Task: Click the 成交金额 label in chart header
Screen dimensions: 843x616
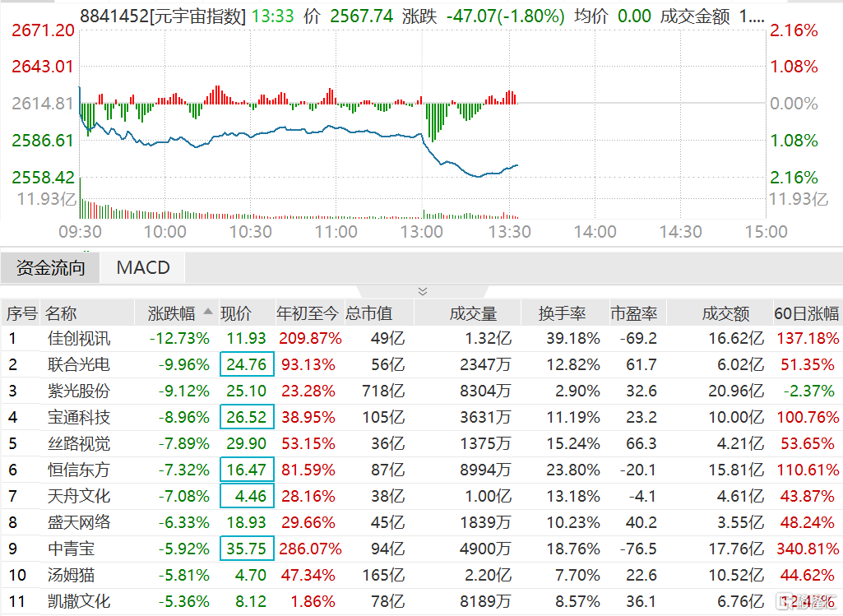Action: 695,16
